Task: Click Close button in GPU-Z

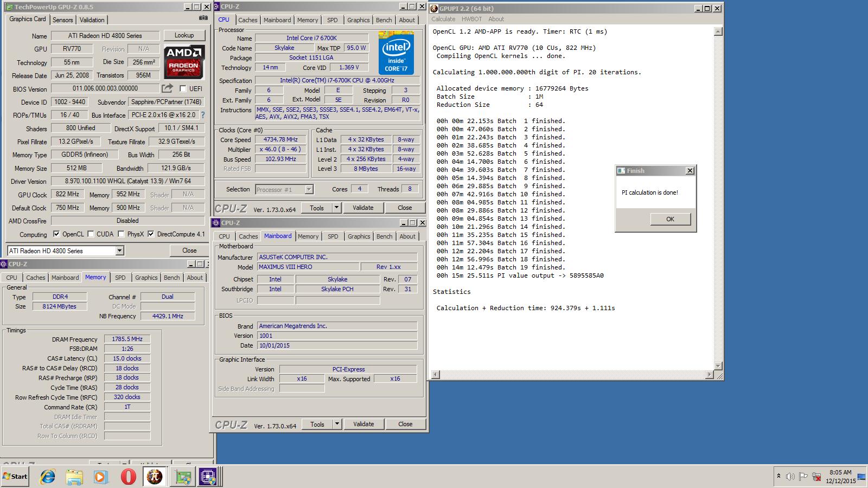Action: tap(189, 251)
